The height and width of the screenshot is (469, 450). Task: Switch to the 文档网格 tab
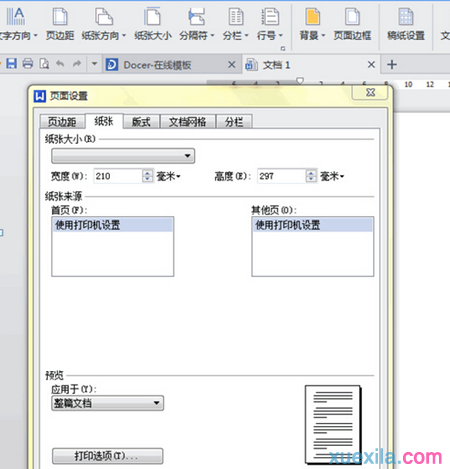coord(188,122)
